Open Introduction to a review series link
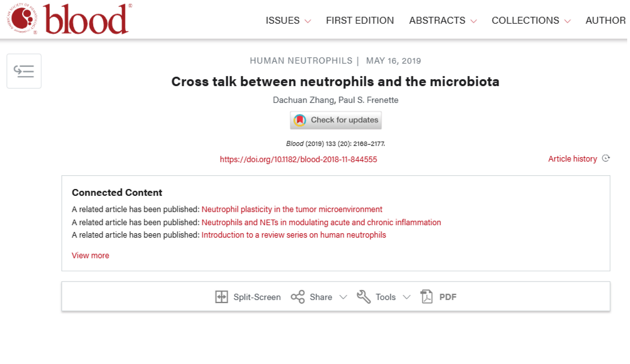 (293, 235)
